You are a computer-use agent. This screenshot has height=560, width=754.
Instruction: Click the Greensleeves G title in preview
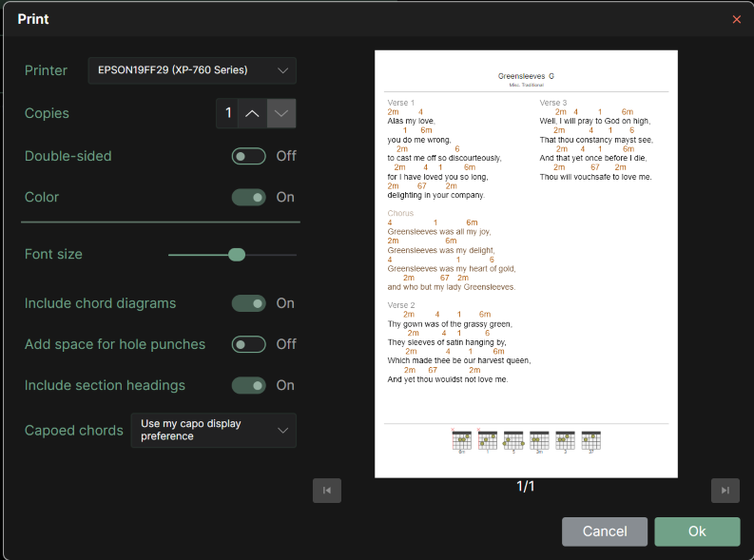pos(526,76)
